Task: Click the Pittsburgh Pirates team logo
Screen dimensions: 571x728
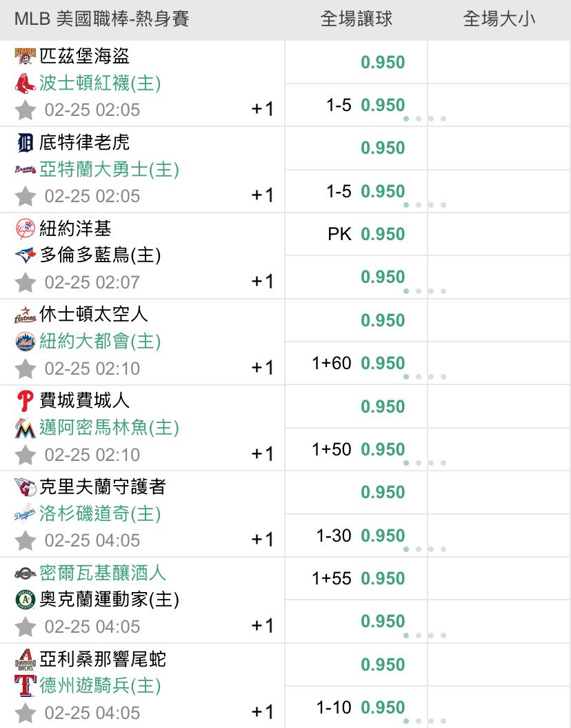Action: pyautogui.click(x=25, y=56)
